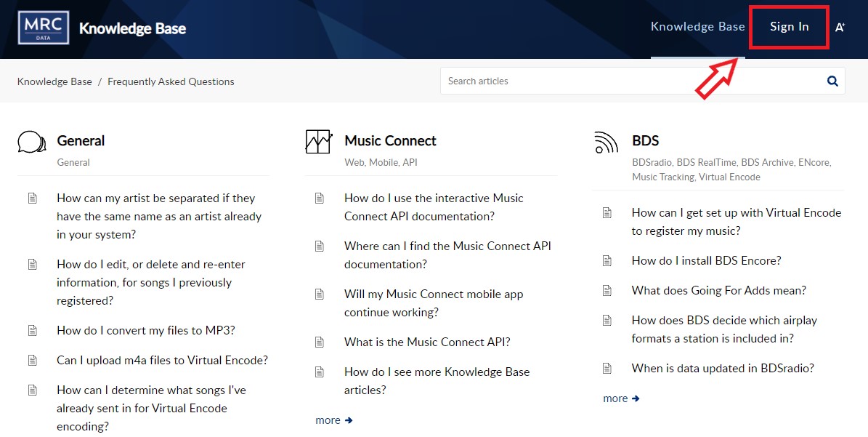The image size is (868, 437).
Task: Open article on separating same-name artists
Action: tap(159, 216)
